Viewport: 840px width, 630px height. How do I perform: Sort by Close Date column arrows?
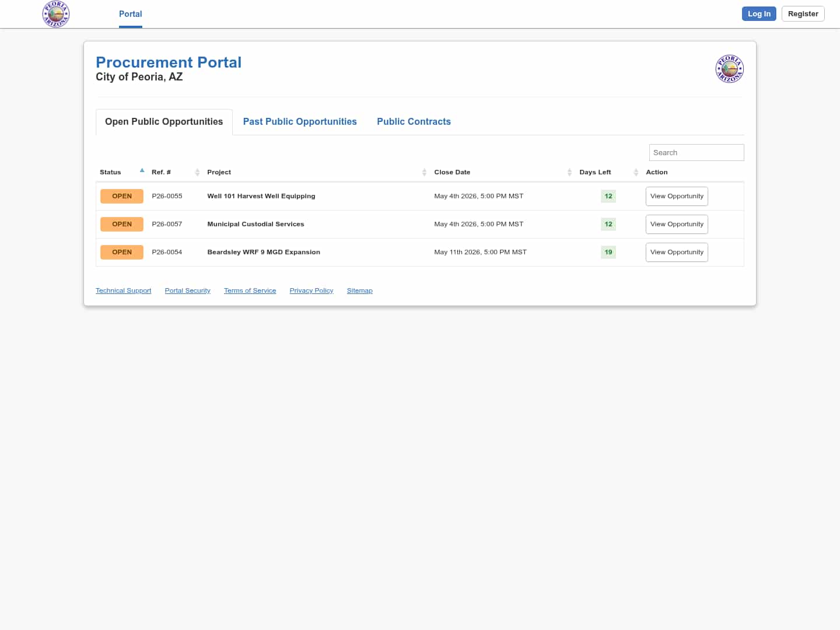pyautogui.click(x=569, y=172)
